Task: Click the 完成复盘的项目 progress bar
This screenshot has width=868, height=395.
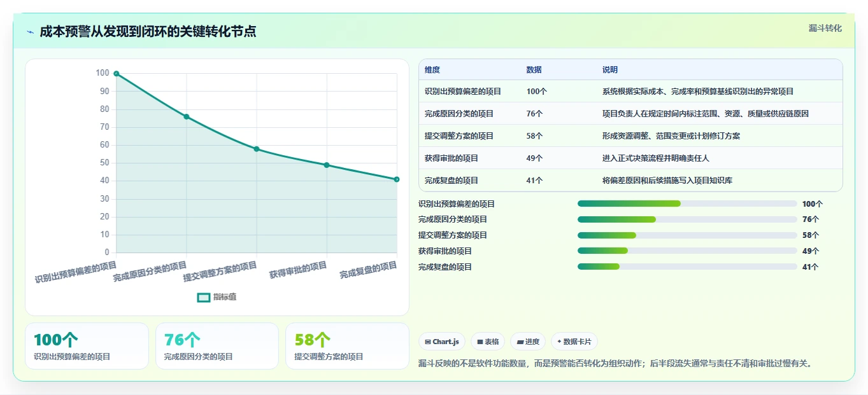Action: click(x=687, y=267)
